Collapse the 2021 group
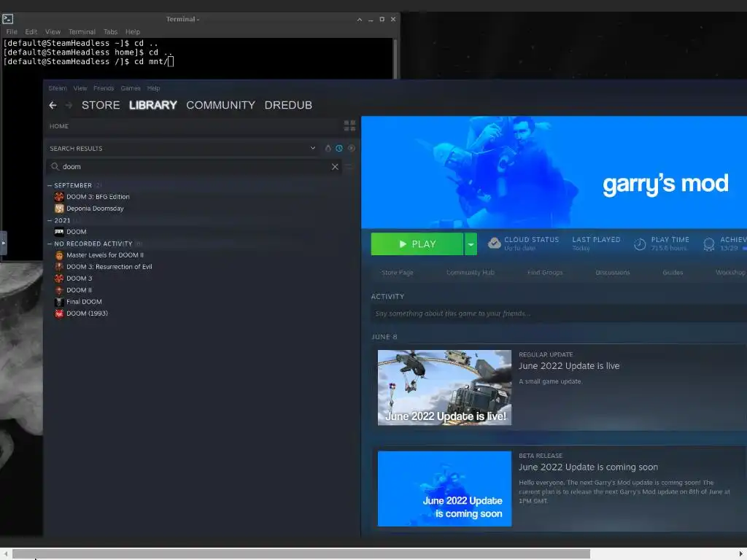Image resolution: width=747 pixels, height=560 pixels. click(50, 220)
